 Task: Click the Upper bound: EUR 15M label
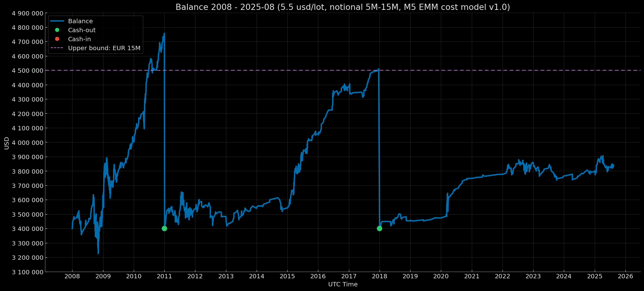(x=104, y=48)
